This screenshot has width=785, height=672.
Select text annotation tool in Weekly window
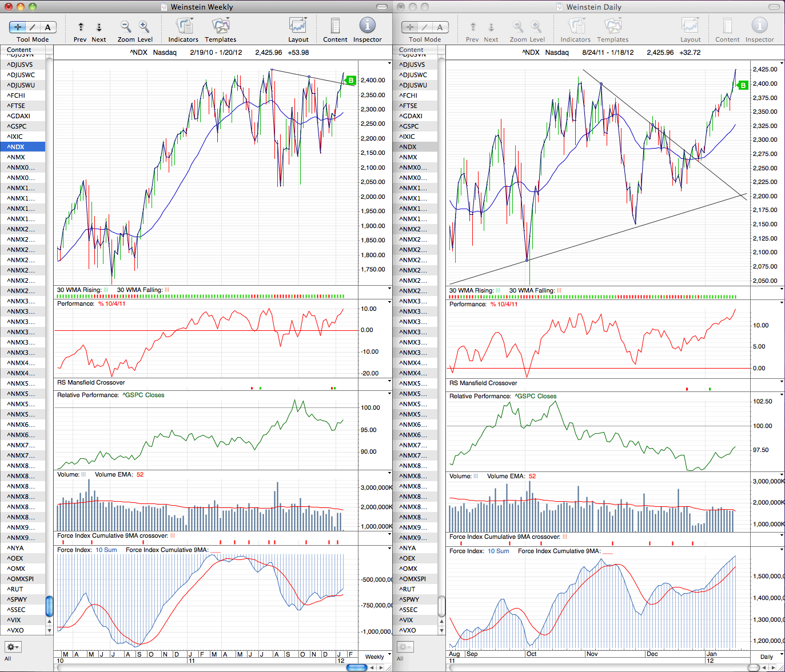pyautogui.click(x=48, y=27)
